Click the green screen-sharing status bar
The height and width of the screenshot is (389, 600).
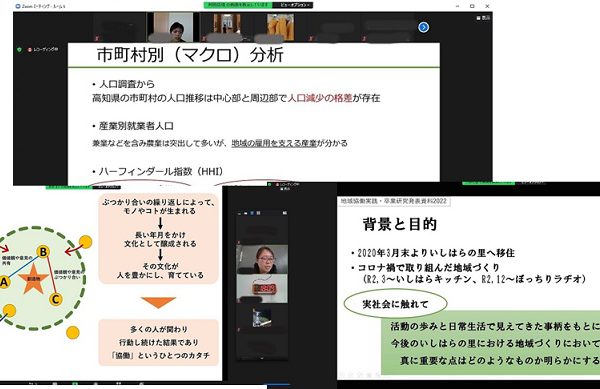(238, 5)
